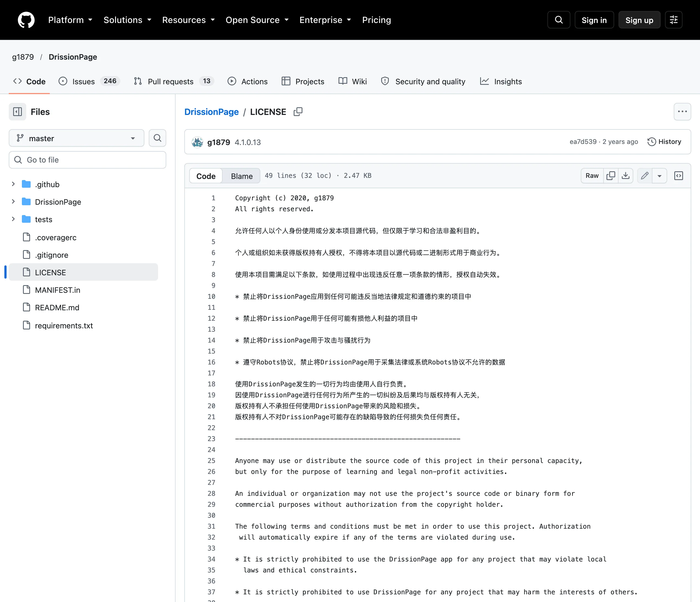The height and width of the screenshot is (602, 700).
Task: Select LICENSE in the file tree
Action: (83, 273)
